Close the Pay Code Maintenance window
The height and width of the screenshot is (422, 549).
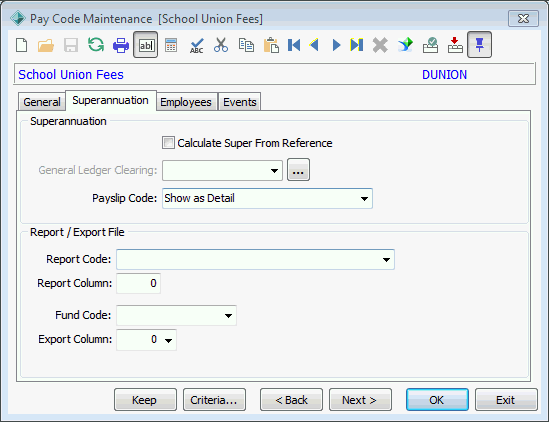pyautogui.click(x=523, y=18)
